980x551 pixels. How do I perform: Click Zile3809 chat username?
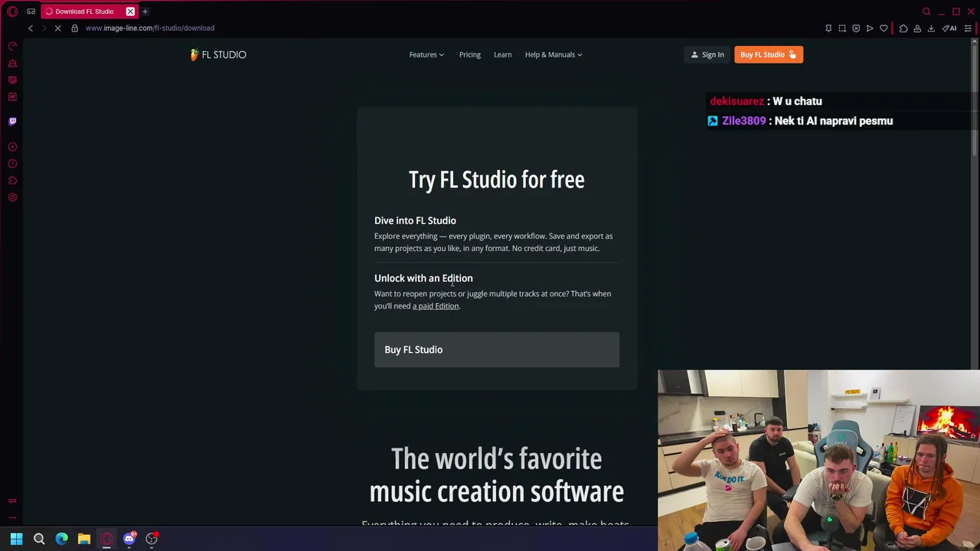743,121
